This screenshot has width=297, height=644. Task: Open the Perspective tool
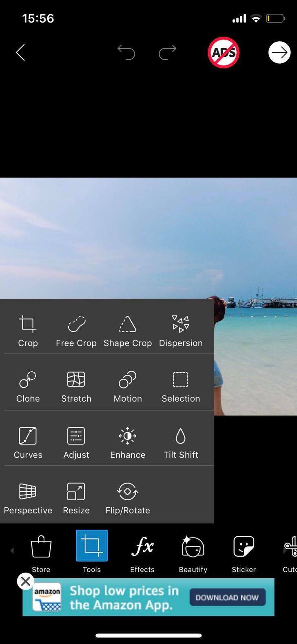28,498
